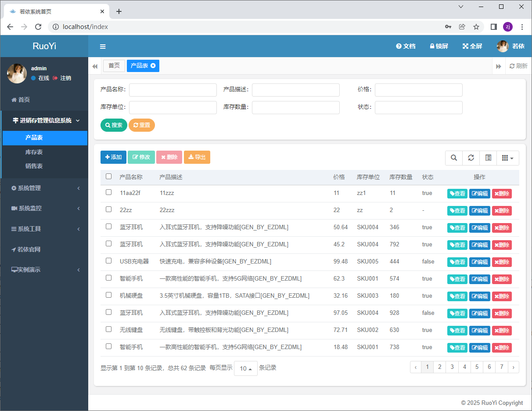The width and height of the screenshot is (532, 411).
Task: Toggle table card view icon
Action: [488, 158]
